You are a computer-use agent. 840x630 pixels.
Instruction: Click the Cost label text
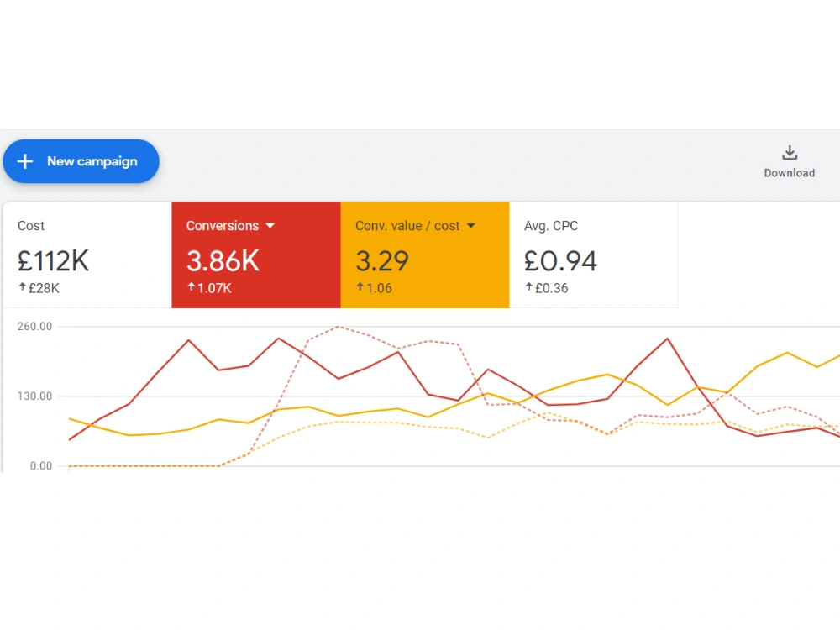coord(31,225)
